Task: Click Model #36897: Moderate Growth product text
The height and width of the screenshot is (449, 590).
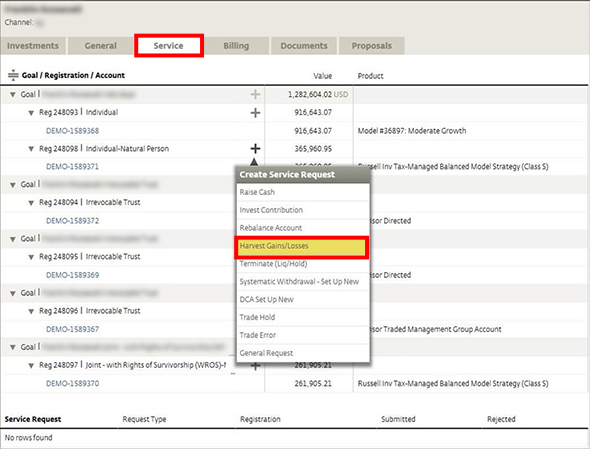Action: pyautogui.click(x=412, y=131)
